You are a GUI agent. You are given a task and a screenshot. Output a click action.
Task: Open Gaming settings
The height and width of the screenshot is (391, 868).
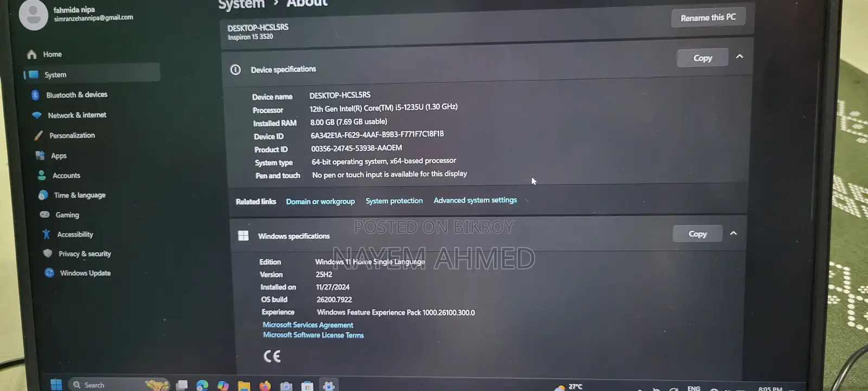pyautogui.click(x=67, y=215)
